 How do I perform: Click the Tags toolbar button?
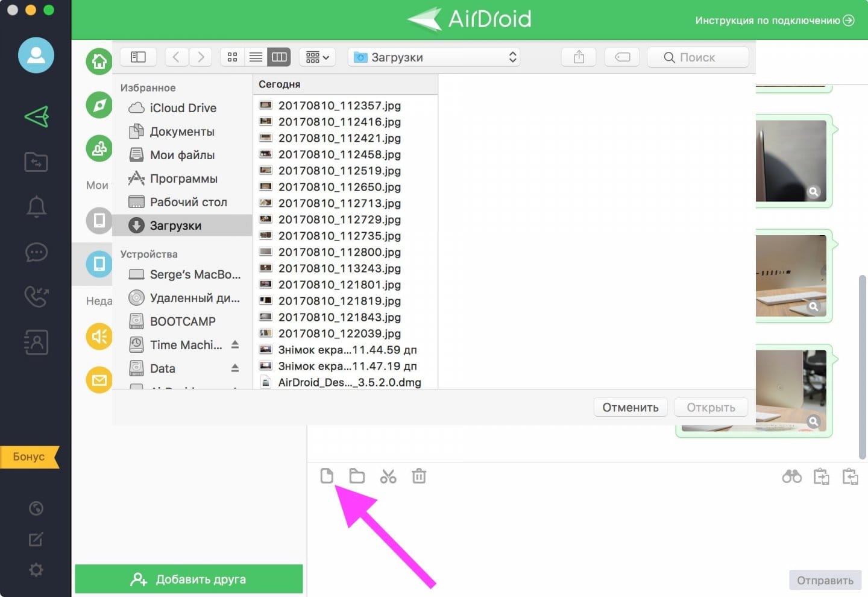(x=622, y=57)
